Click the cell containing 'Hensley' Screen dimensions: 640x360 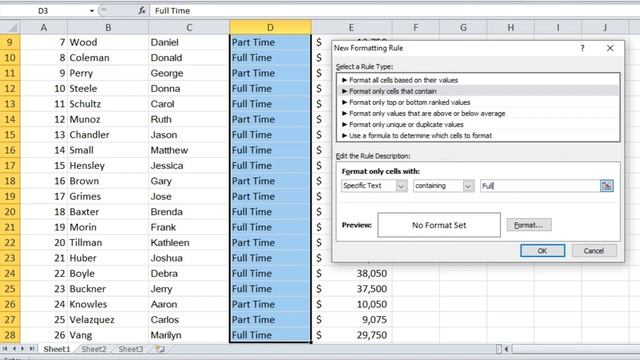coord(108,165)
